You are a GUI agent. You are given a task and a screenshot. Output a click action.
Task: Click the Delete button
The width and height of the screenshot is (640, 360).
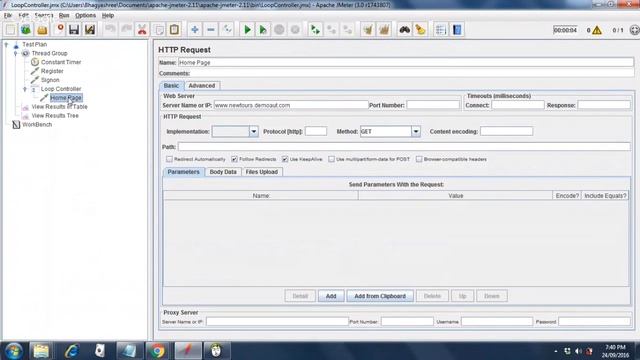[x=432, y=296]
